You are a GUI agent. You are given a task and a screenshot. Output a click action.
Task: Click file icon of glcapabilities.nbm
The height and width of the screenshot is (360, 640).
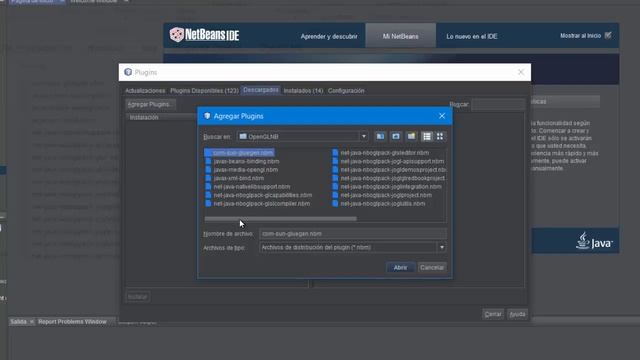(208, 195)
